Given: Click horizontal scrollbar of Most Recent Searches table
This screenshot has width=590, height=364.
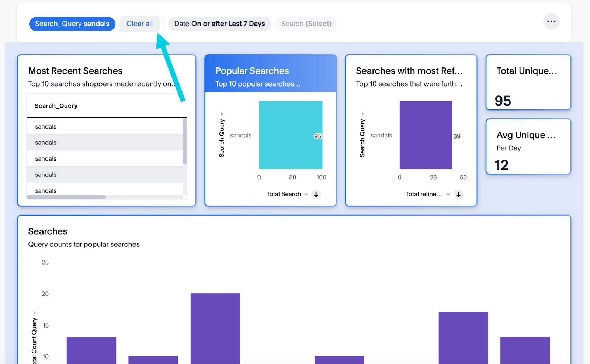Looking at the screenshot, I should 66,197.
